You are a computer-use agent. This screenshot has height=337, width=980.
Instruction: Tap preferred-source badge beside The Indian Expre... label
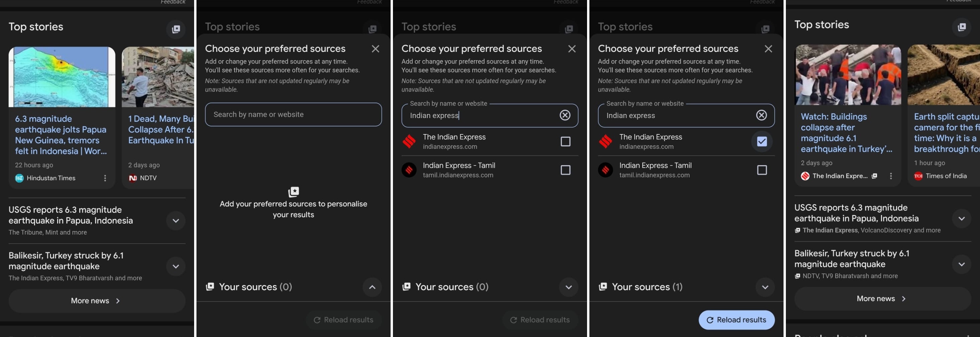click(874, 176)
